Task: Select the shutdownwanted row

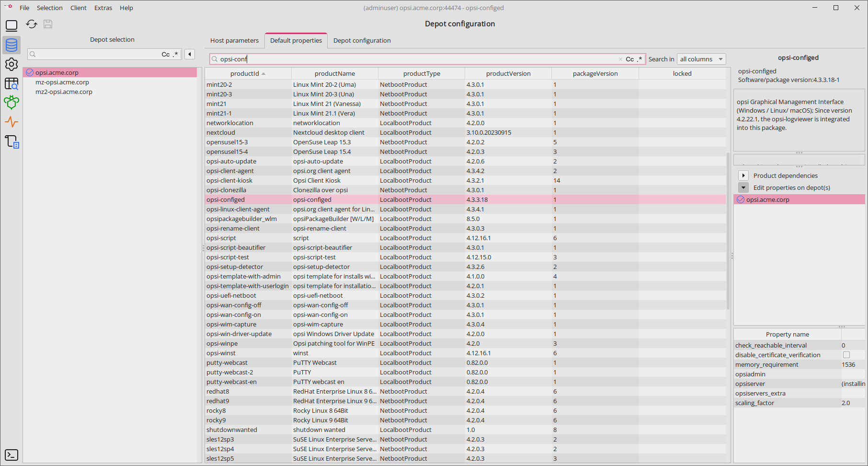Action: pos(465,430)
